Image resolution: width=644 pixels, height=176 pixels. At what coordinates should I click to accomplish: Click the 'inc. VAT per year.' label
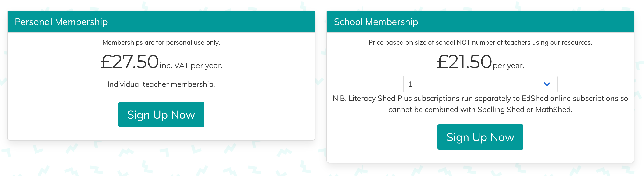tap(191, 66)
